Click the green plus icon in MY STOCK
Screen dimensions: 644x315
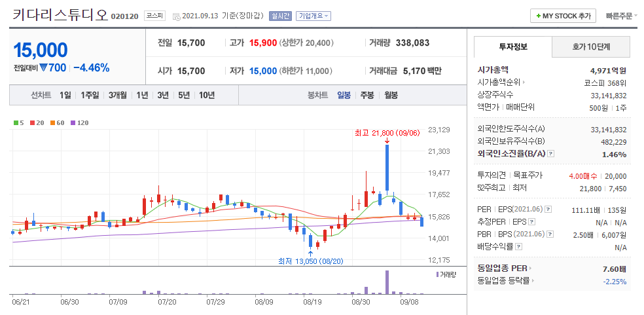[538, 16]
